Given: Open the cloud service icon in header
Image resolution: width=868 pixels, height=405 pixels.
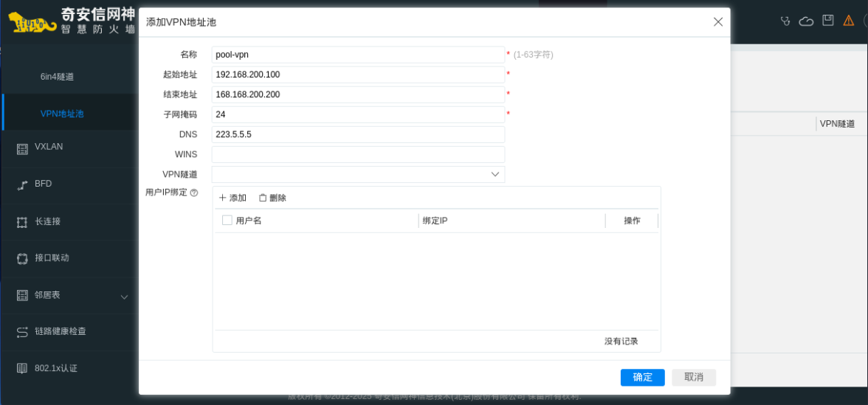Looking at the screenshot, I should click(806, 21).
